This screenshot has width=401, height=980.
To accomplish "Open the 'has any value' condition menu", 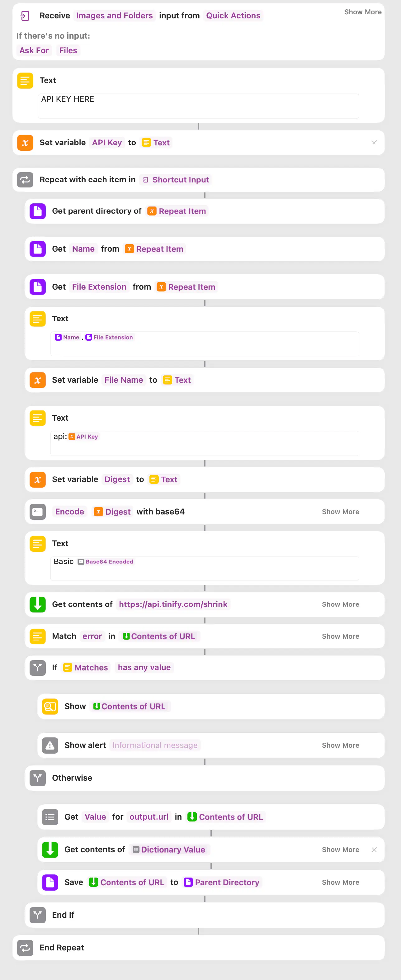I will pyautogui.click(x=144, y=668).
